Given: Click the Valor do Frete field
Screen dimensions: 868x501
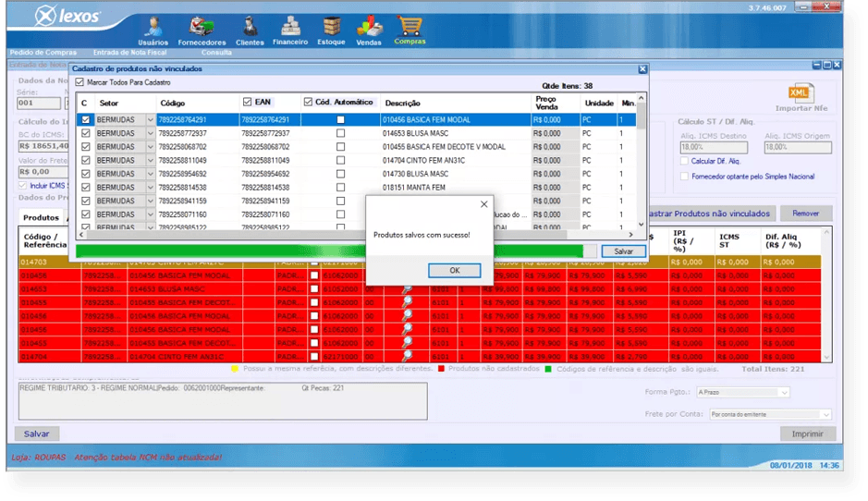Looking at the screenshot, I should 43,172.
